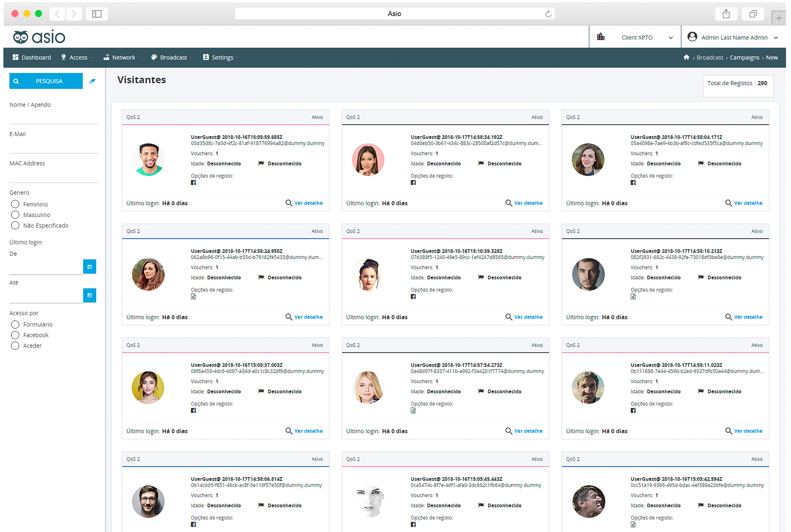The height and width of the screenshot is (532, 791).
Task: Click Facebook icon on 07d388f5 visitor card
Action: click(413, 297)
